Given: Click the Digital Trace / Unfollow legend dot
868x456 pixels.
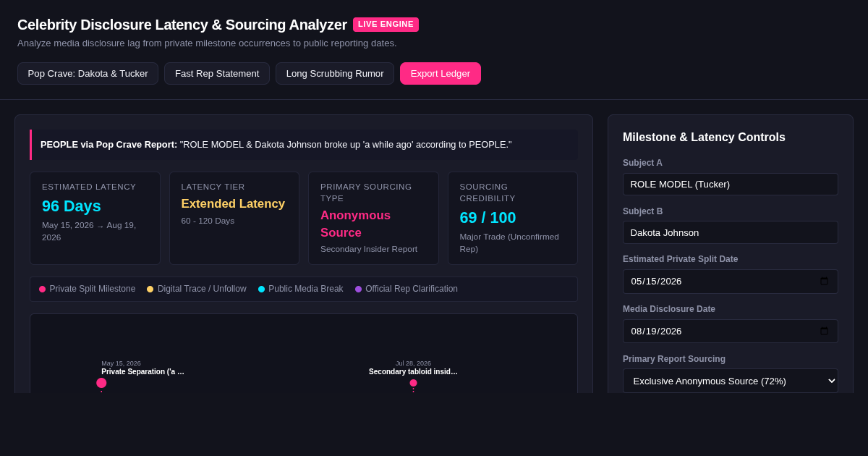Looking at the screenshot, I should [150, 289].
